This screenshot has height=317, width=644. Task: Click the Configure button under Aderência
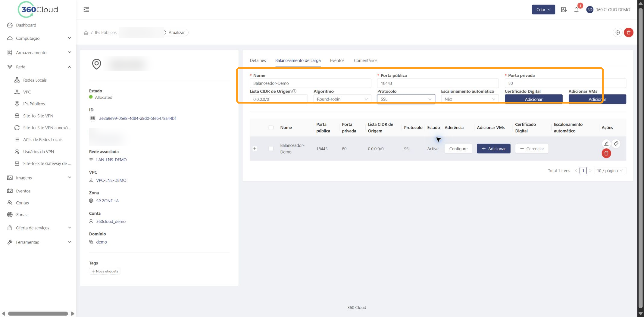[x=458, y=149]
